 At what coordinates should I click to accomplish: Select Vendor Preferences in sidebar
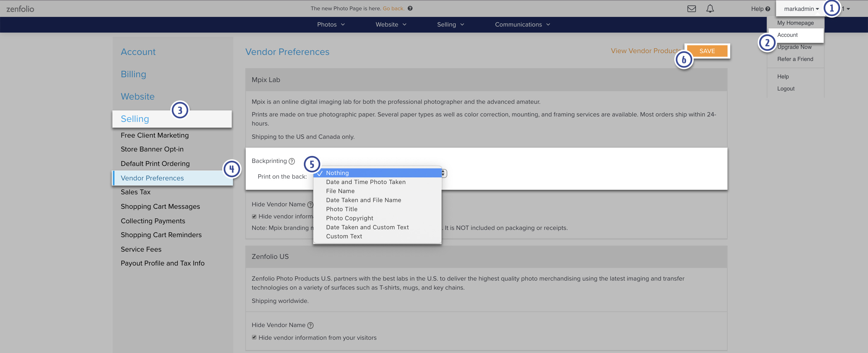(x=172, y=178)
